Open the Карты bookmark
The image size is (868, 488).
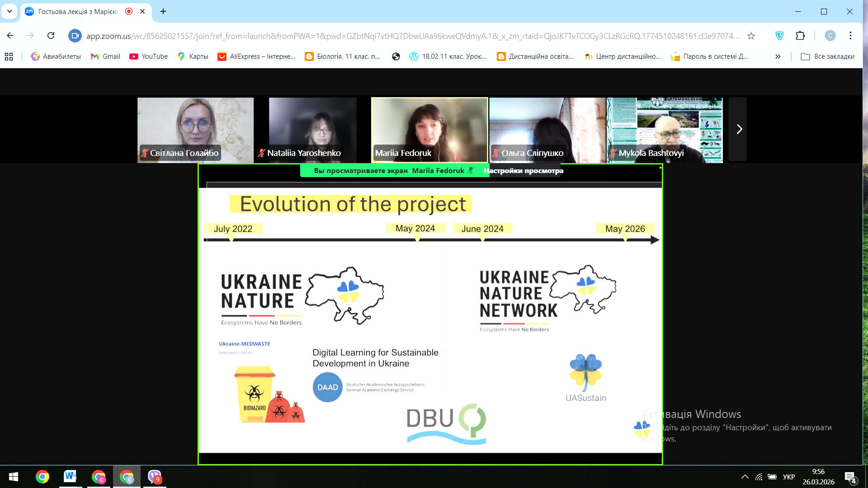tap(193, 56)
